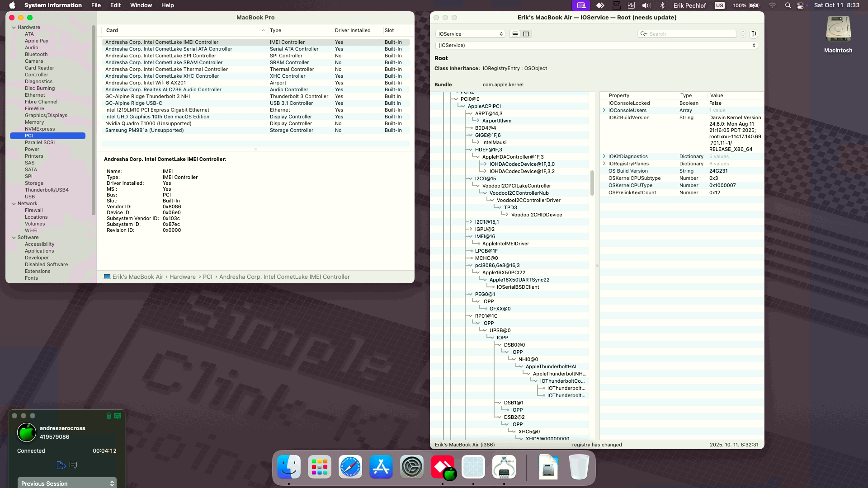
Task: Expand the IOKitDiagnostics property
Action: point(604,156)
